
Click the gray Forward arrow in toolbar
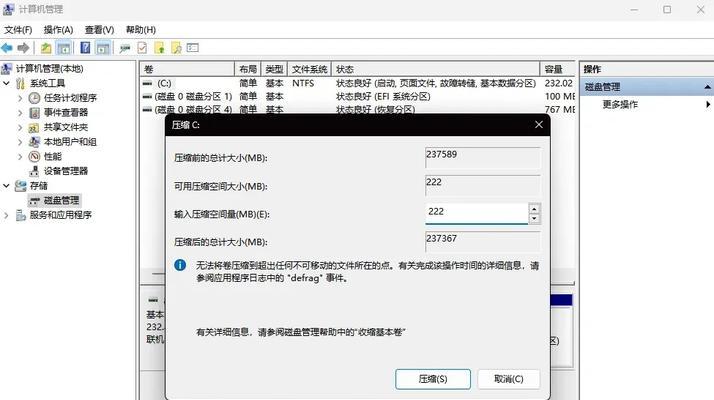coord(23,48)
